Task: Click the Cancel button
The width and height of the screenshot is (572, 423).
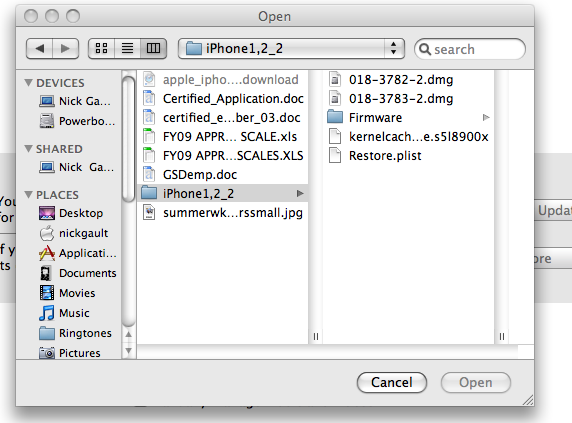Action: click(x=392, y=383)
